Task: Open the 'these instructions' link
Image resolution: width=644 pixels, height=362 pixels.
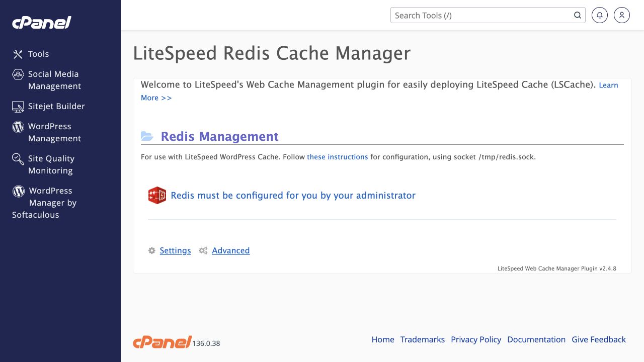Action: (337, 157)
